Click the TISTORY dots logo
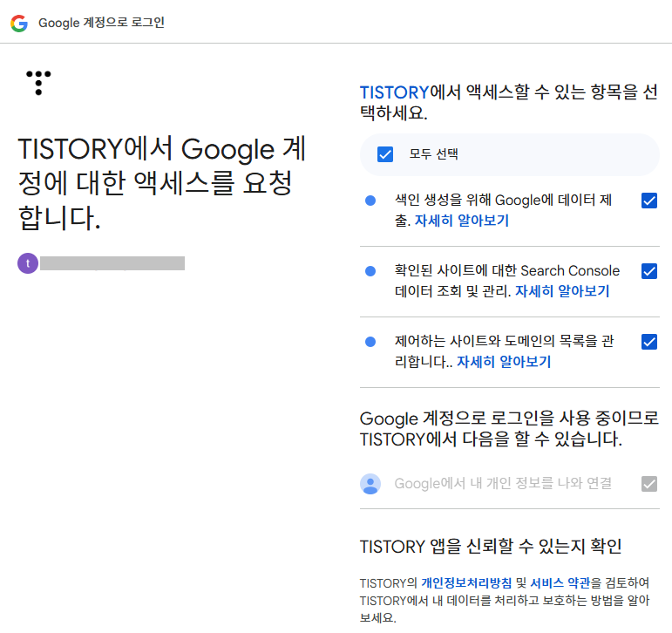 (38, 83)
